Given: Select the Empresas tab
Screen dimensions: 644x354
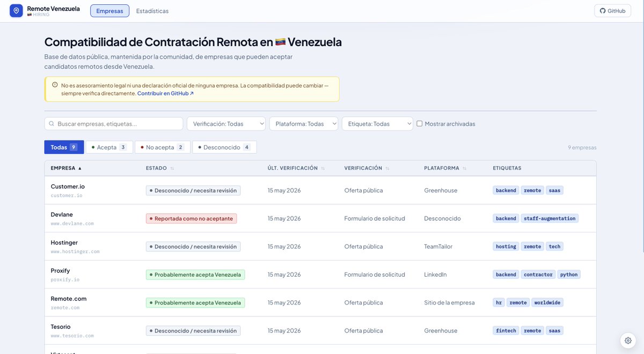Looking at the screenshot, I should click(110, 11).
